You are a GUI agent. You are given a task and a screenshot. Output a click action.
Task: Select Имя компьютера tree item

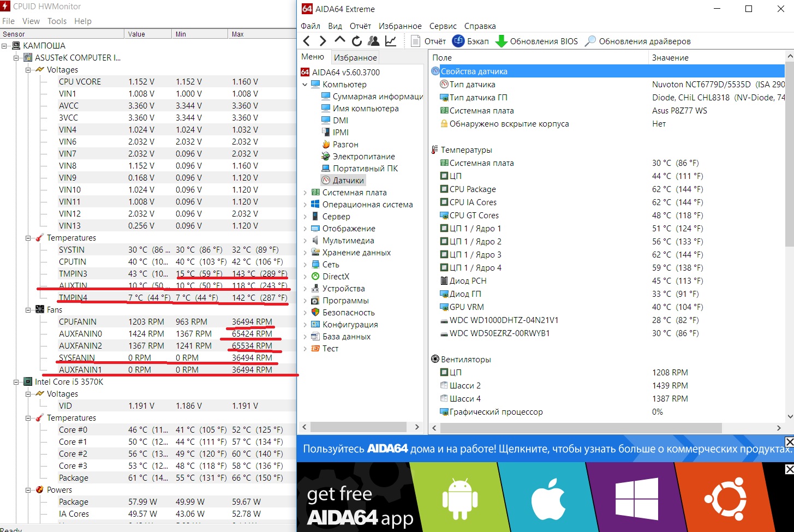coord(366,109)
